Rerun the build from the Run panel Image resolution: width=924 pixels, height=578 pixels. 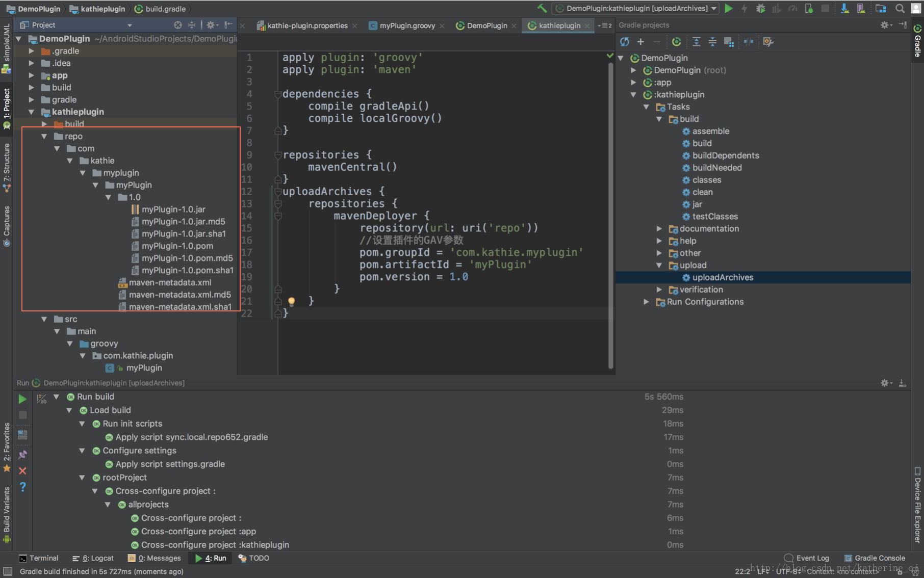coord(22,399)
